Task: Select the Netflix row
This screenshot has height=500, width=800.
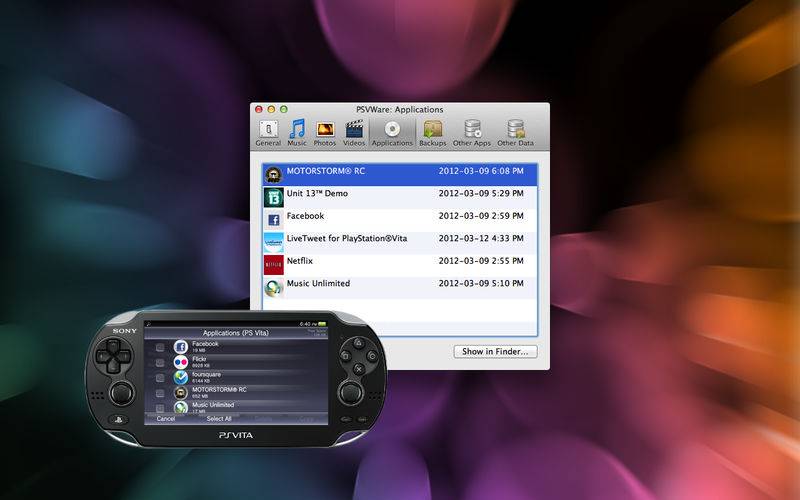Action: click(399, 264)
